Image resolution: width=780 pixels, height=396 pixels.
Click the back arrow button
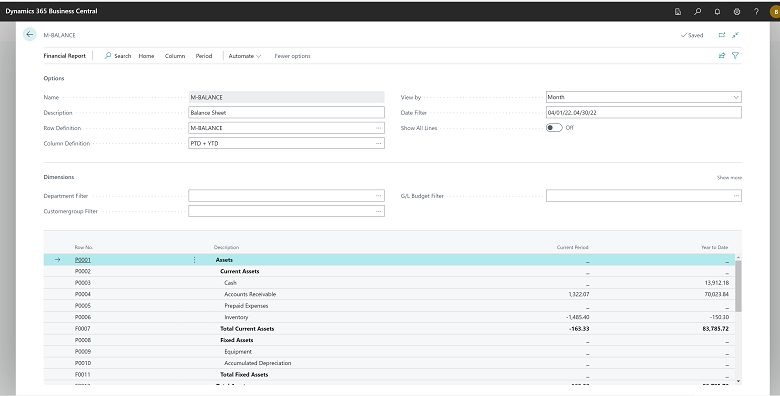pos(29,34)
